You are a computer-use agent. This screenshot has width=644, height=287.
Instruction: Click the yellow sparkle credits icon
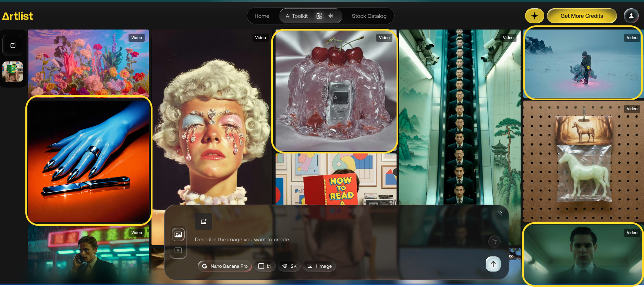point(534,16)
